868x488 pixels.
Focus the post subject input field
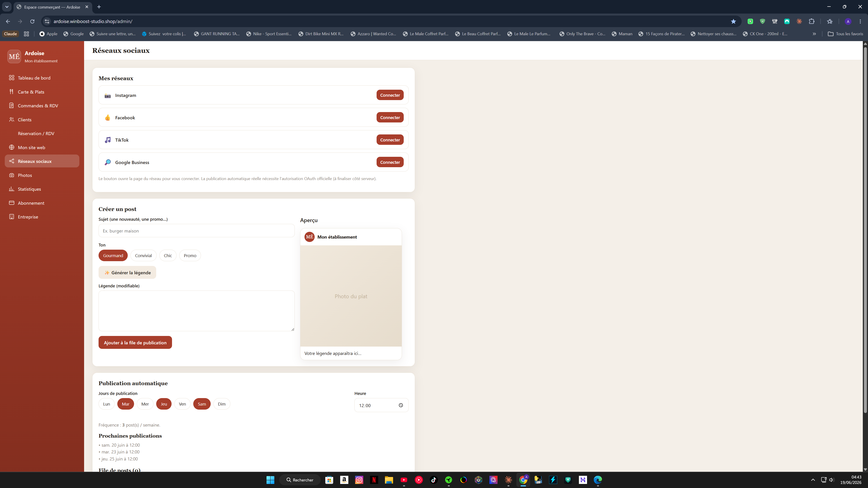pyautogui.click(x=196, y=231)
